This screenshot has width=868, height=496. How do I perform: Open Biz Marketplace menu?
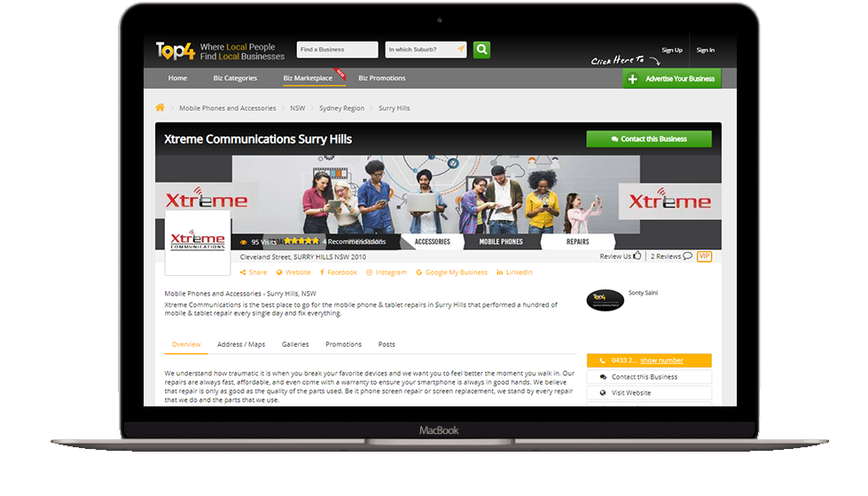coord(308,78)
